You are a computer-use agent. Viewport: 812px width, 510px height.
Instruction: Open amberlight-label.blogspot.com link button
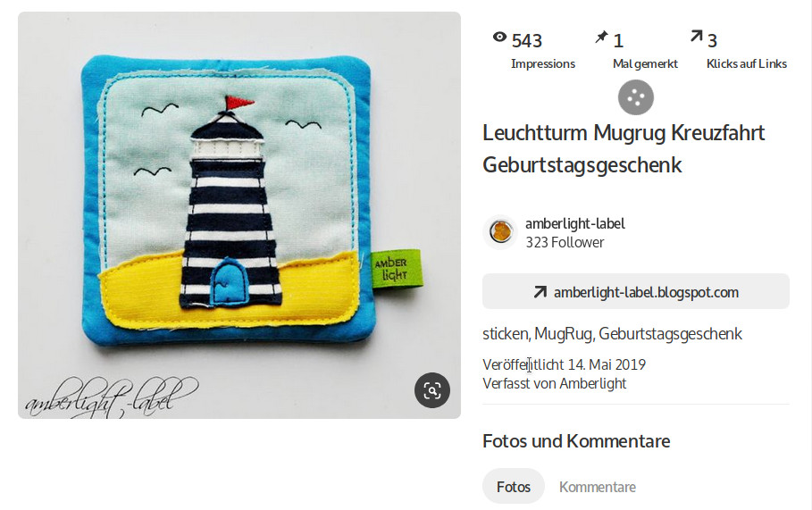[635, 291]
